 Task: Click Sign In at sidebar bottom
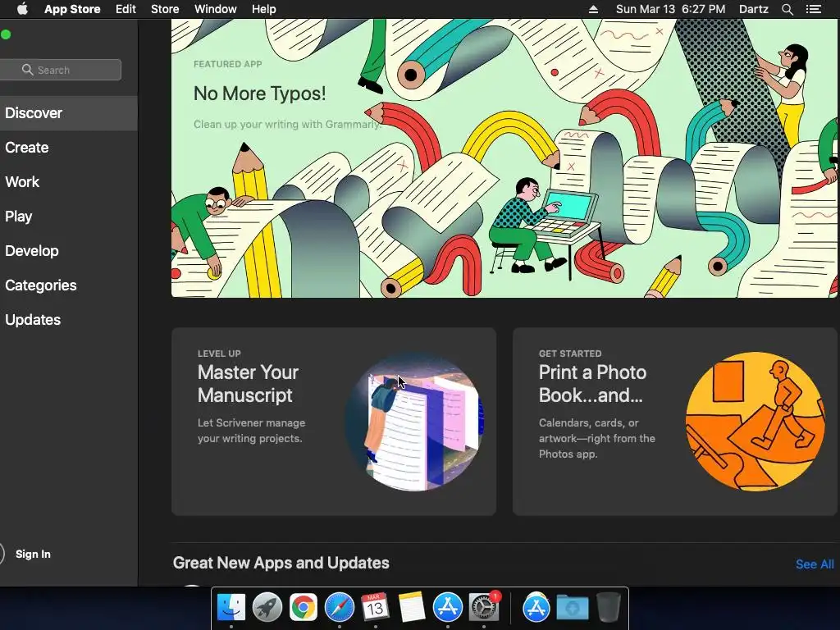(x=33, y=554)
